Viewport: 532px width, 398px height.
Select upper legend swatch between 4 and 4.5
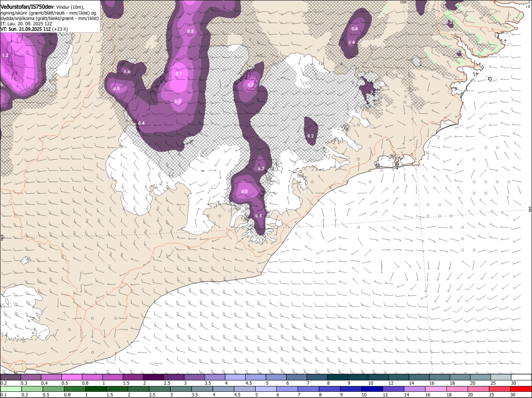[235, 377]
